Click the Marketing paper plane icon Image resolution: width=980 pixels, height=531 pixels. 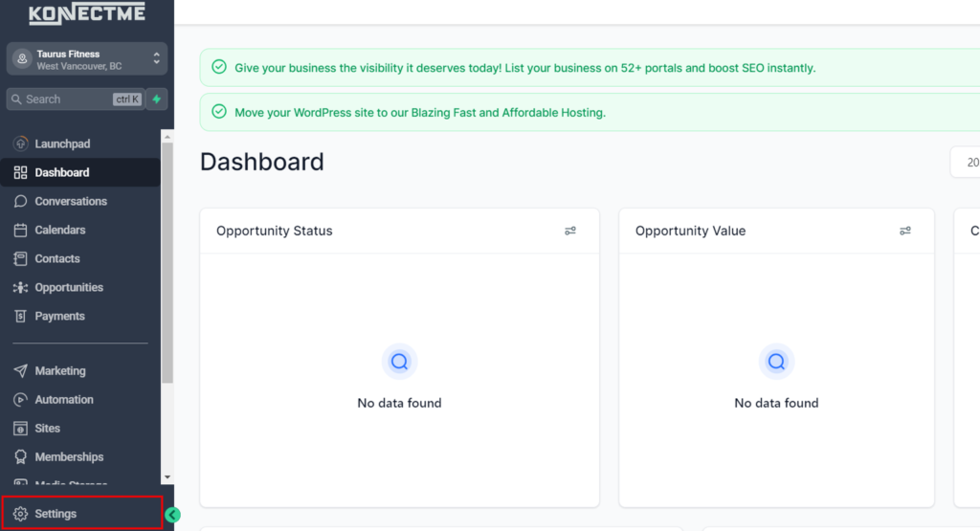click(x=20, y=370)
